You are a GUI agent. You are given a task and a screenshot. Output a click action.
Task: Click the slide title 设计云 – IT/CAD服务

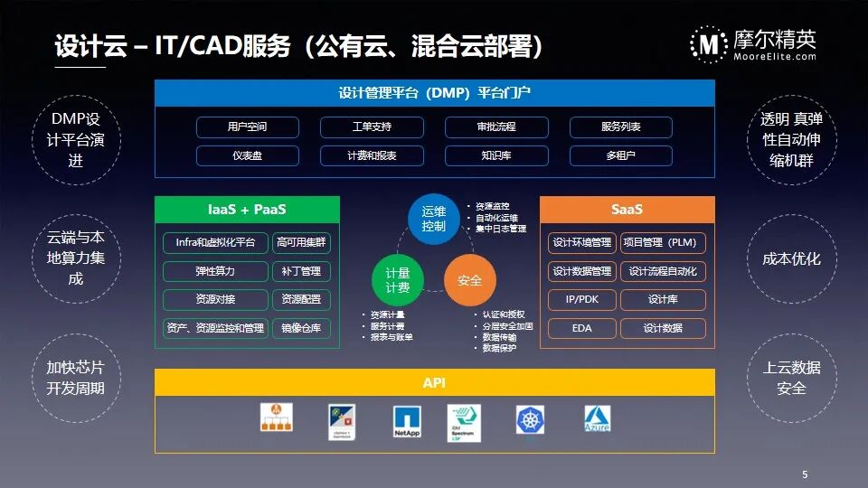point(173,46)
